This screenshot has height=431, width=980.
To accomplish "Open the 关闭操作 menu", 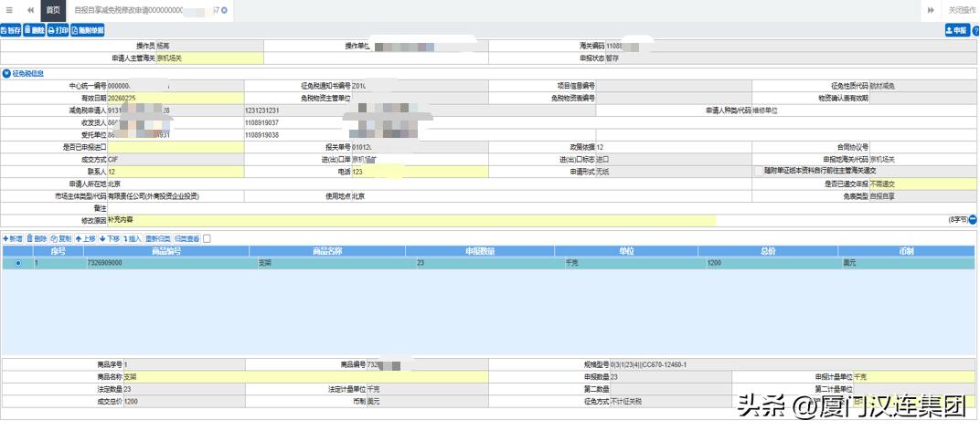I will coord(962,11).
